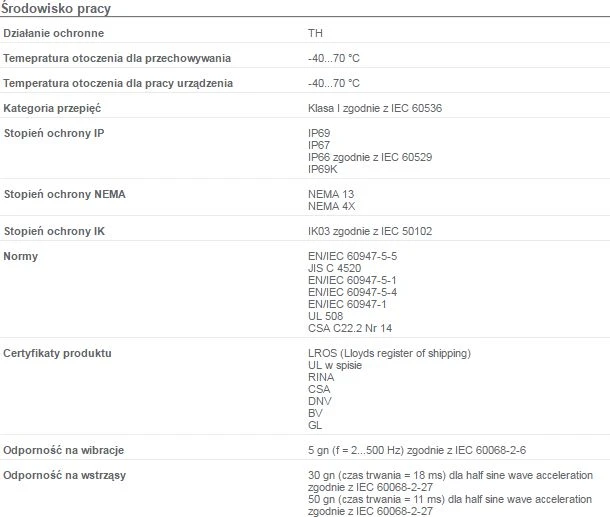Click the Odporność na wibracje label
610x517 pixels.
[64, 450]
